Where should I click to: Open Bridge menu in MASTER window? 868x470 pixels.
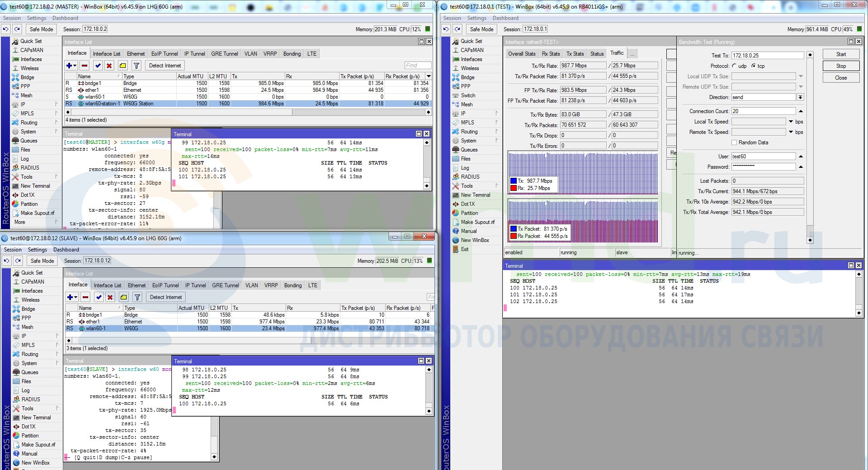click(27, 77)
